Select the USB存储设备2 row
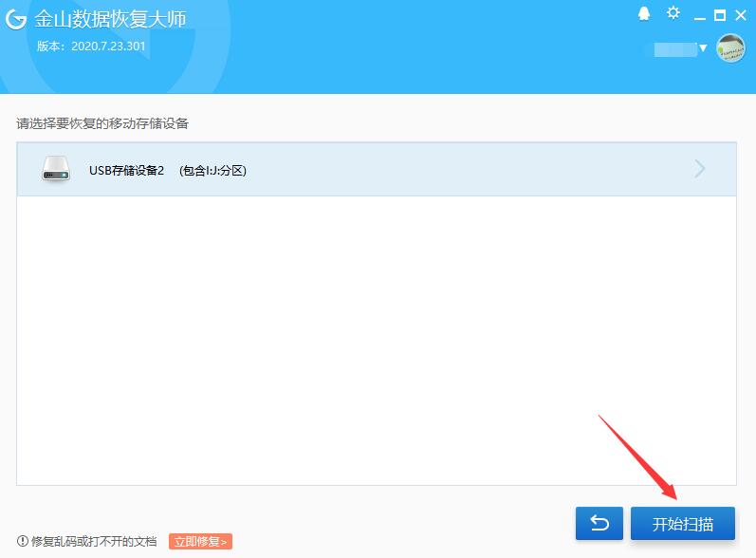The height and width of the screenshot is (558, 756). click(x=377, y=169)
